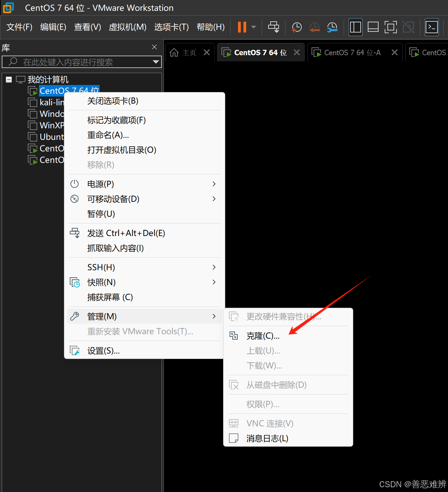Choose 打开虚拟机目录(O) menu entry
Viewport: 448px width, 492px height.
[x=145, y=150]
